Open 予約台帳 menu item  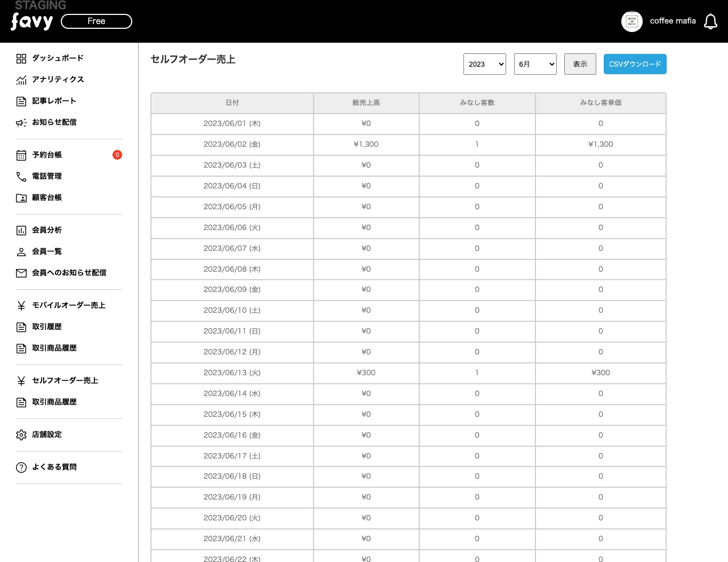tap(47, 155)
